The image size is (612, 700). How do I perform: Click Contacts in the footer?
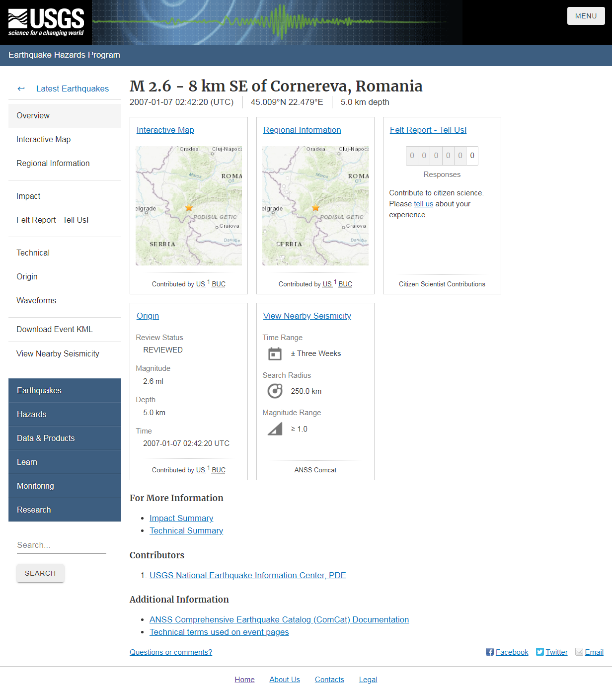tap(329, 680)
